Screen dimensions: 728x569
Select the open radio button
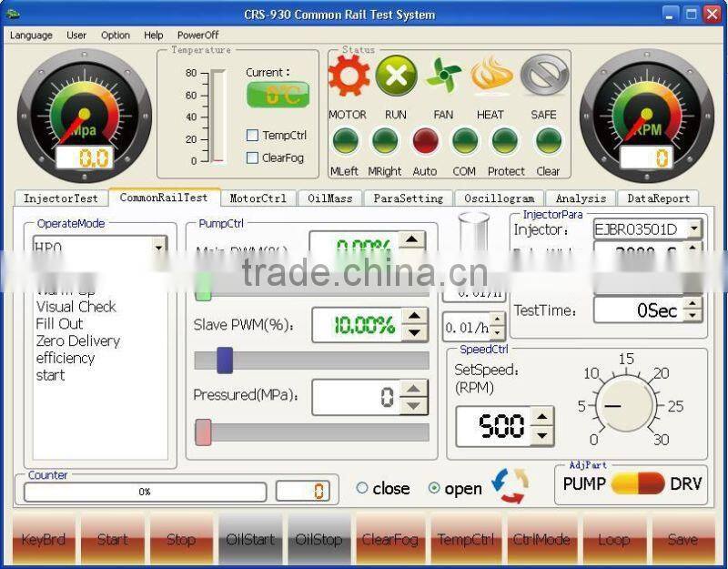435,488
